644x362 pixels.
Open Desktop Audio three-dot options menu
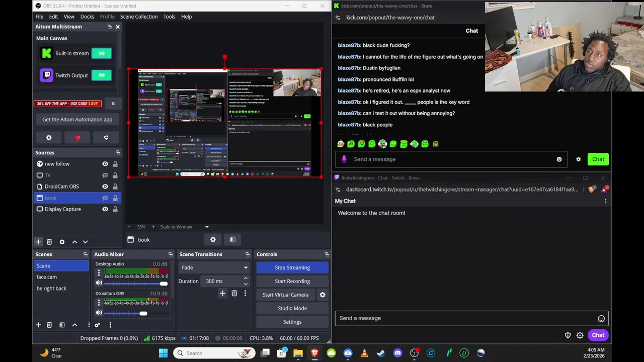point(99,273)
